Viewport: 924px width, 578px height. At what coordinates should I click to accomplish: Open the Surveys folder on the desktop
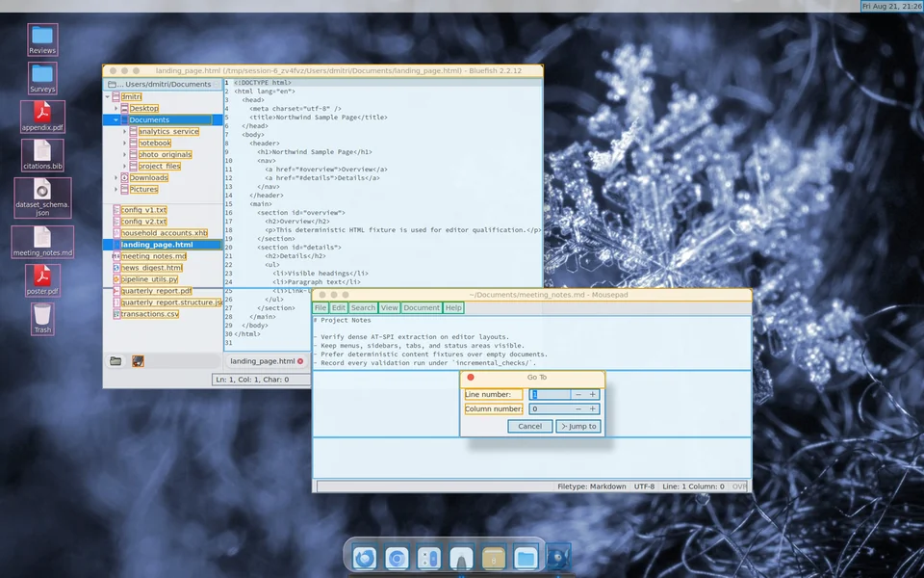[x=42, y=78]
